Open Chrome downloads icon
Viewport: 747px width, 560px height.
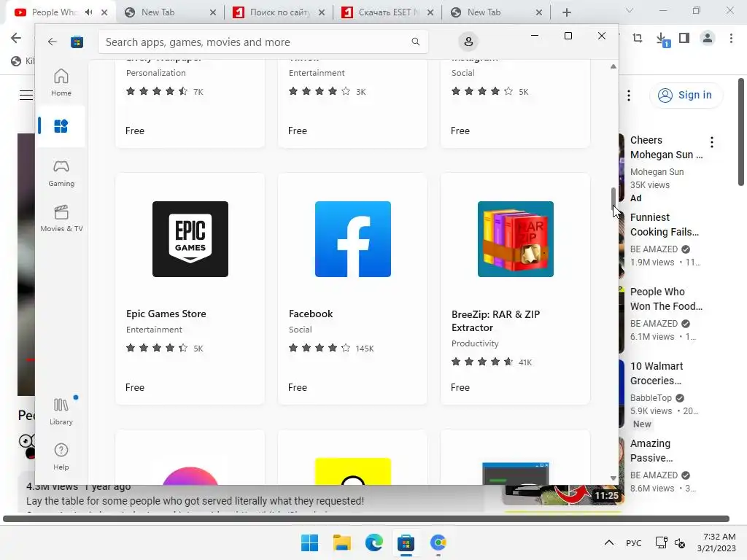(x=662, y=39)
